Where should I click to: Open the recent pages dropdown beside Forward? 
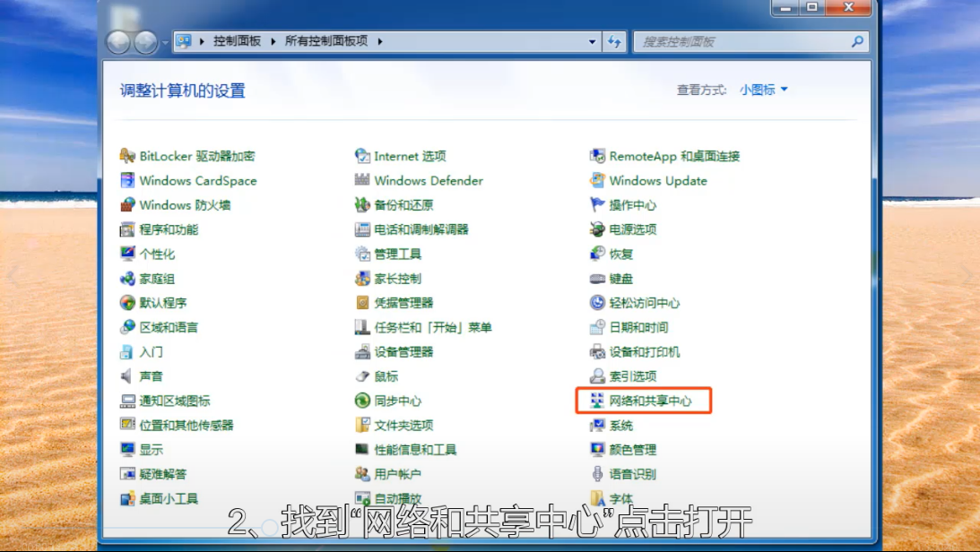coord(165,42)
